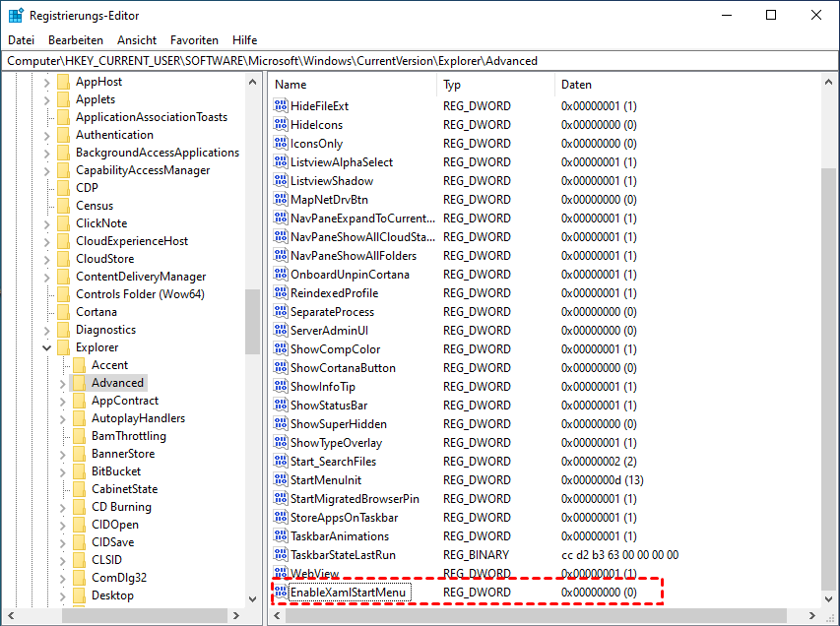The height and width of the screenshot is (626, 840).
Task: Click the EnableXamlStartMenu value icon
Action: click(281, 592)
